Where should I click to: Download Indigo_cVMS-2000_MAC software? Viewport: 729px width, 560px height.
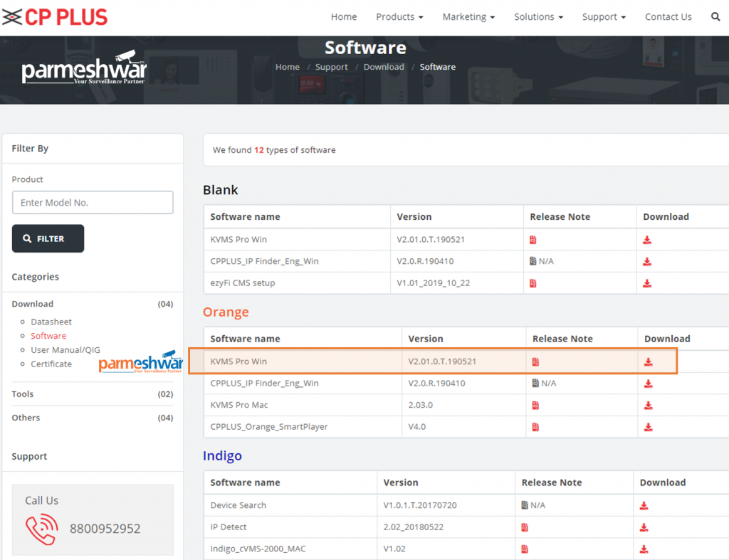[644, 549]
